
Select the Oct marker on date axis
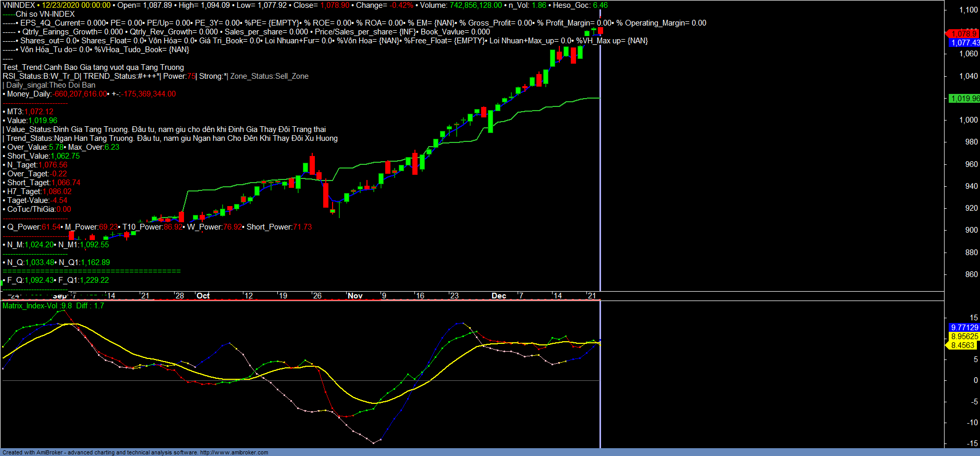click(203, 296)
